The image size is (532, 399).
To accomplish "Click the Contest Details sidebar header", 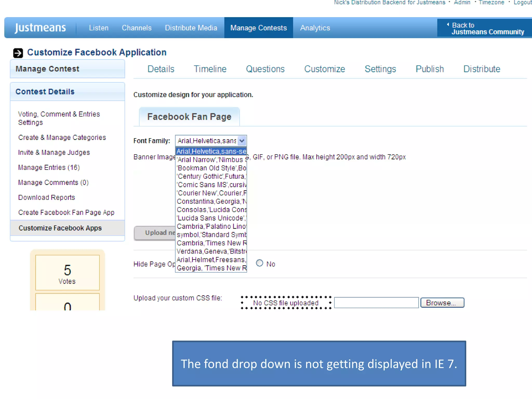I will click(68, 92).
